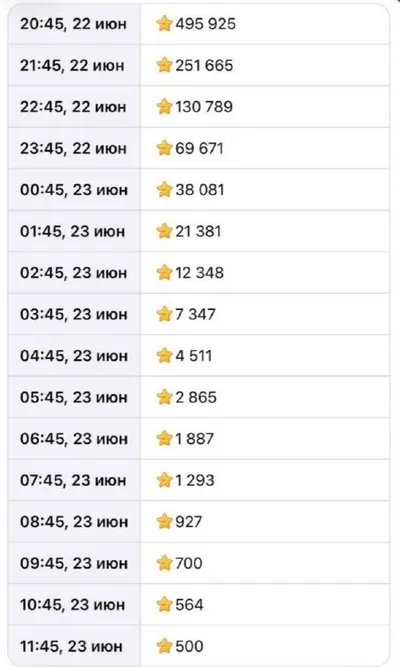Viewport: 400px width, 667px height.
Task: Select the star next to 38 081
Action: coord(164,189)
